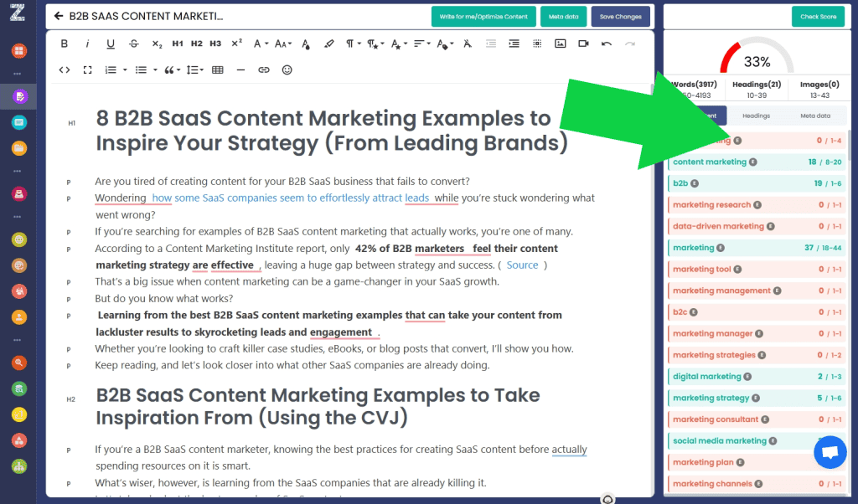Viewport: 858px width, 504px height.
Task: Open teal chat sidebar icon
Action: (x=19, y=122)
